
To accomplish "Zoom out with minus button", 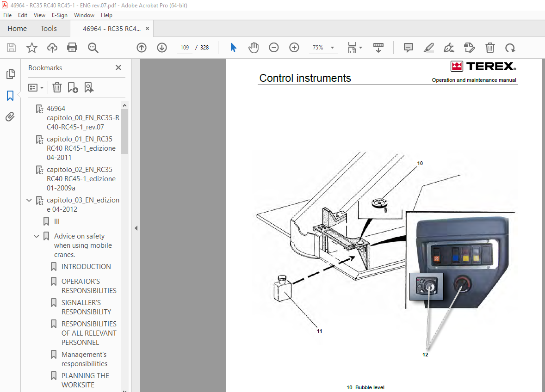I will tap(274, 48).
